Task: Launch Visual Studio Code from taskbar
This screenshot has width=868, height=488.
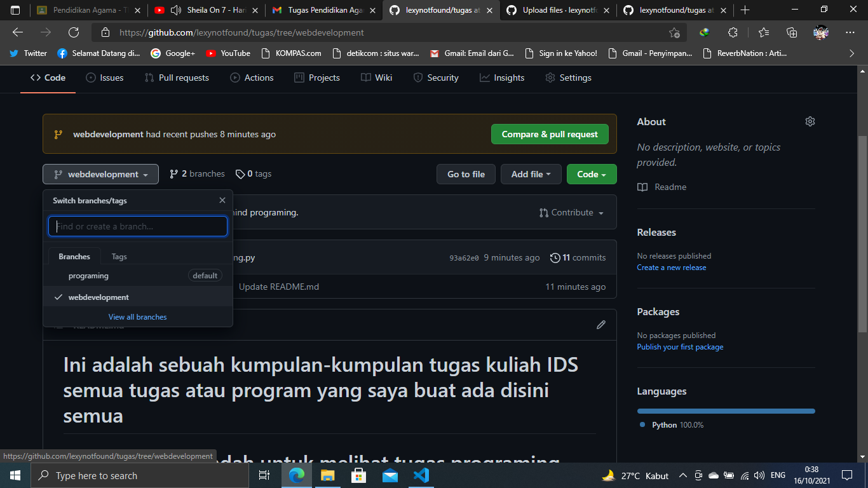Action: 421,475
